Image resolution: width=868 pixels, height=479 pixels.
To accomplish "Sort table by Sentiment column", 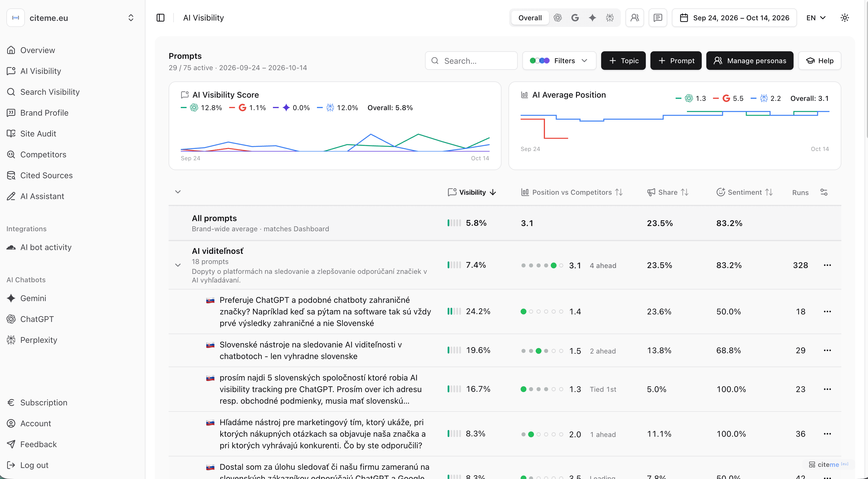I will pyautogui.click(x=744, y=192).
